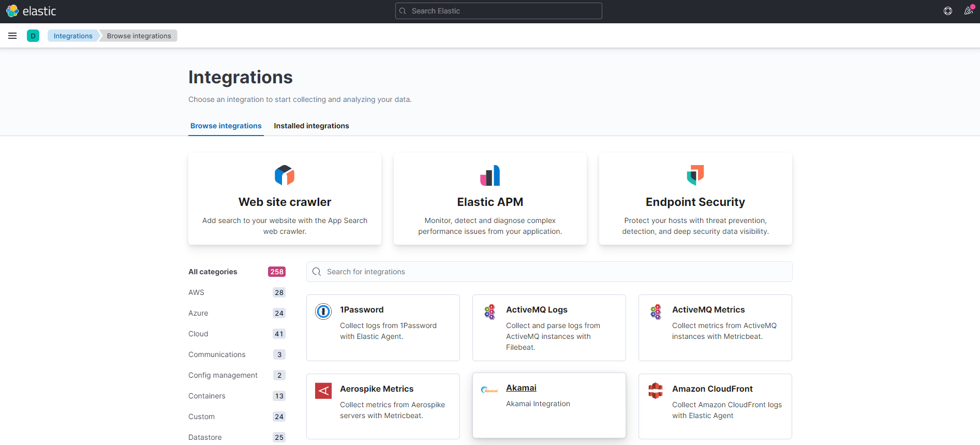This screenshot has width=980, height=445.
Task: Click the Integrations page heading
Action: click(241, 77)
